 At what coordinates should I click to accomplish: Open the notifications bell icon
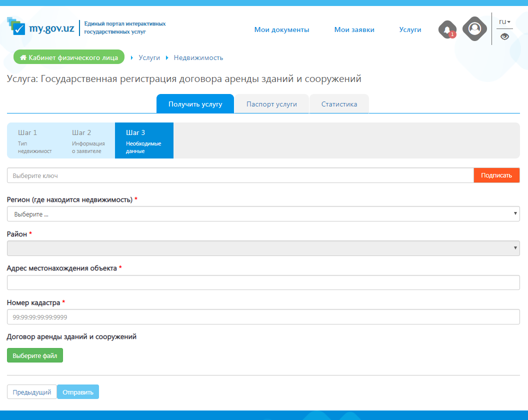point(447,29)
